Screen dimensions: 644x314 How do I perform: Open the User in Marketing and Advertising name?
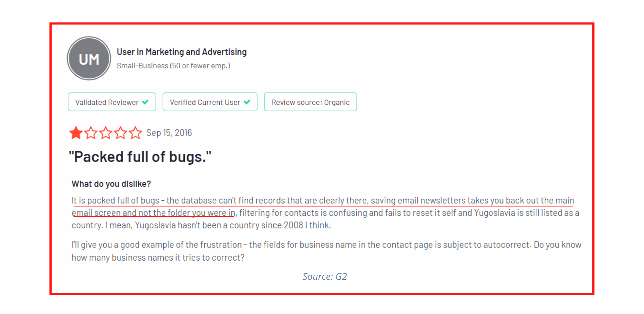point(182,52)
